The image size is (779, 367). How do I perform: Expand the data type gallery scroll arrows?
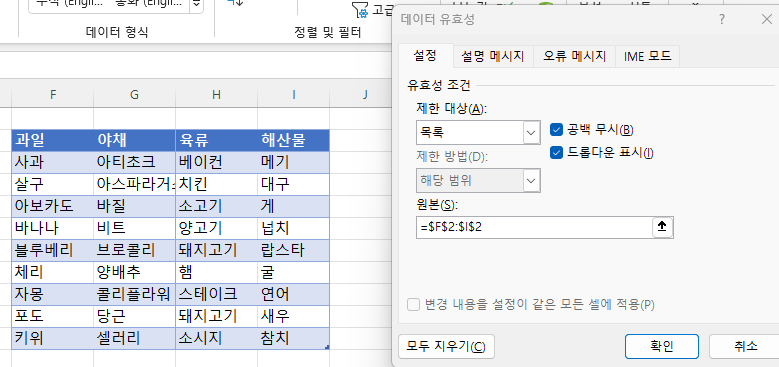pos(197,4)
